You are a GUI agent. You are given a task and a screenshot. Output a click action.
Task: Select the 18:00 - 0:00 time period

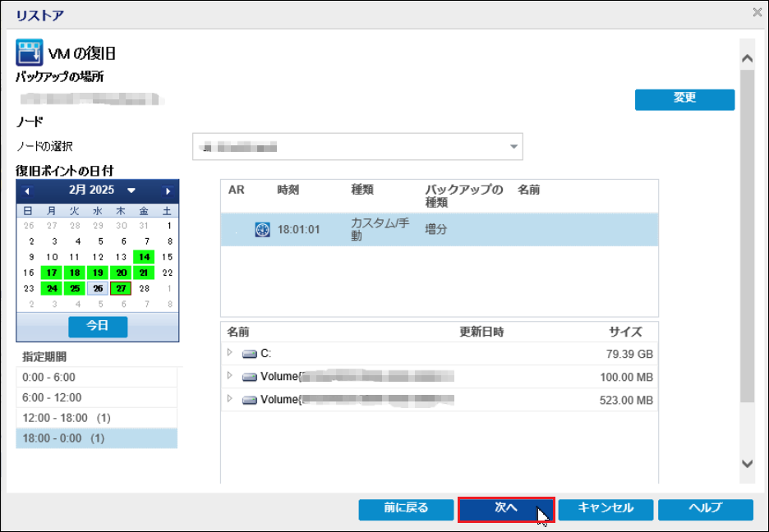pos(96,438)
